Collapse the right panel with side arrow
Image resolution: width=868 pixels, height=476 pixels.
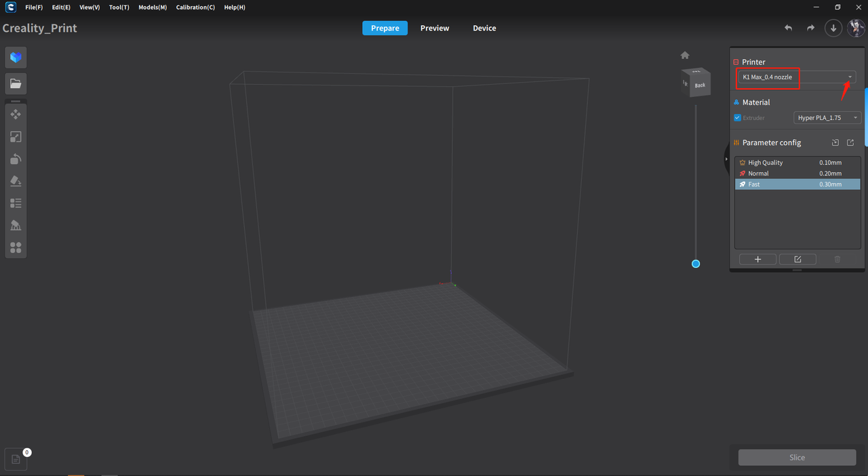coord(726,159)
